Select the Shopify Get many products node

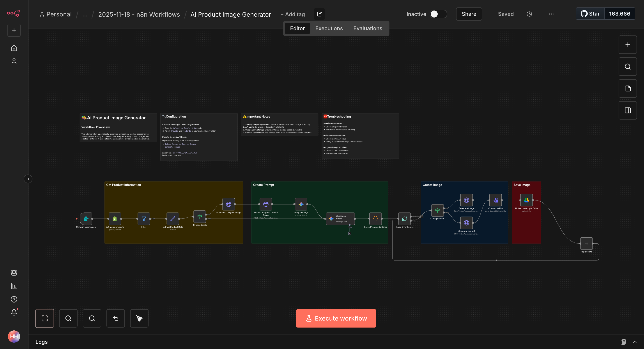coord(115,219)
